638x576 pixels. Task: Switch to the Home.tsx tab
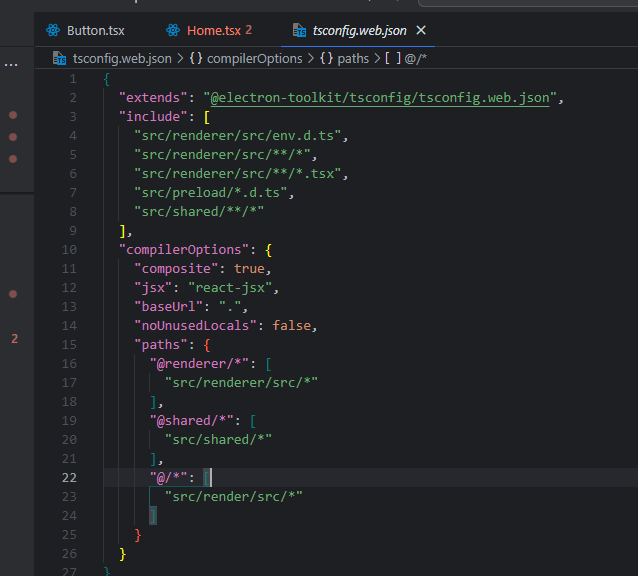point(210,31)
